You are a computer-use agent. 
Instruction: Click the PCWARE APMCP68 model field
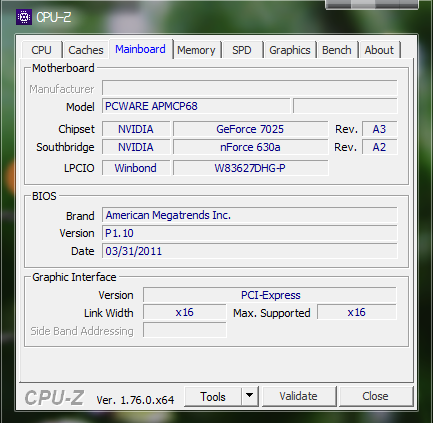(196, 106)
